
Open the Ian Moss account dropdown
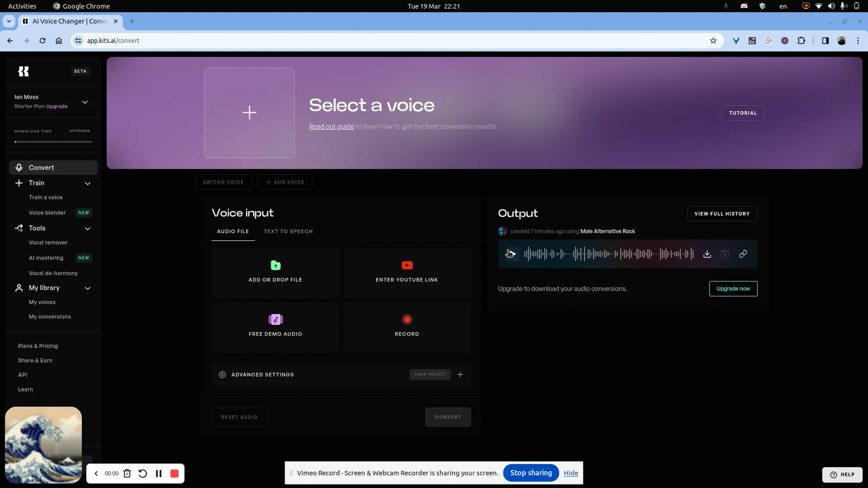click(x=85, y=102)
